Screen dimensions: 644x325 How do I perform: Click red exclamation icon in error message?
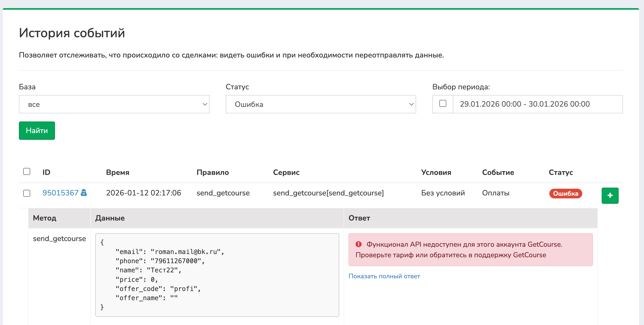pos(358,244)
